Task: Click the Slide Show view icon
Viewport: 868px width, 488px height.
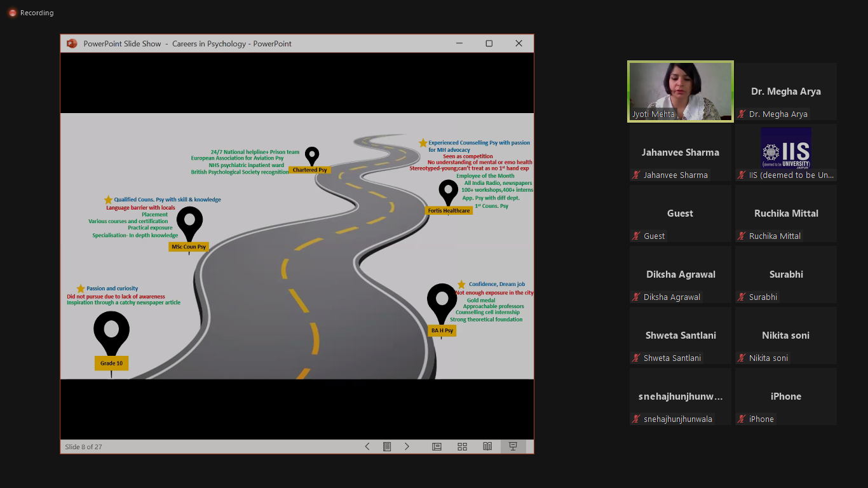Action: point(513,447)
